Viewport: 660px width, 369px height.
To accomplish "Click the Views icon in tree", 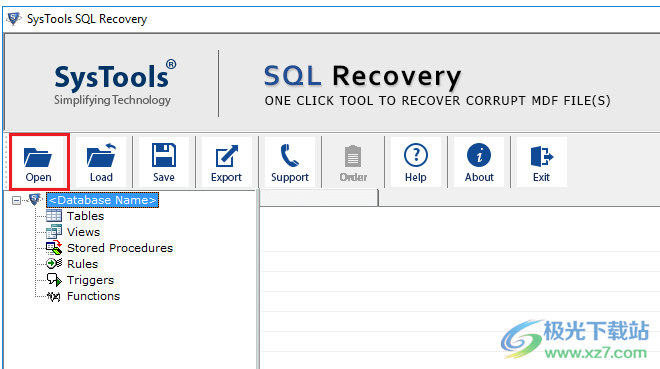I will (x=54, y=232).
